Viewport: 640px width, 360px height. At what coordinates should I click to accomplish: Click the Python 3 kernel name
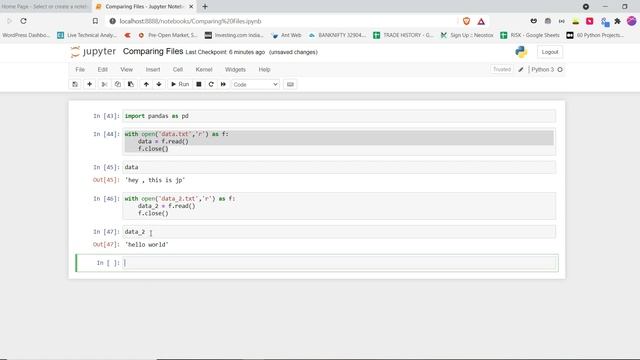[542, 70]
